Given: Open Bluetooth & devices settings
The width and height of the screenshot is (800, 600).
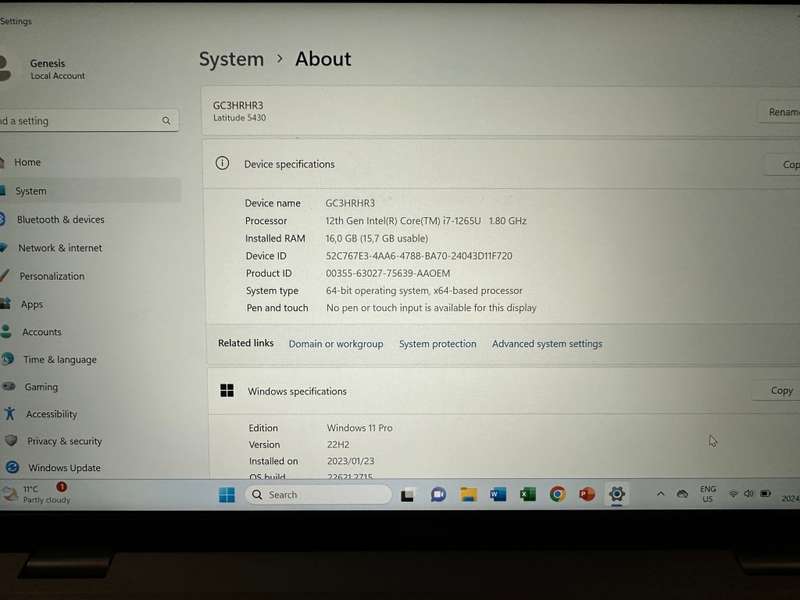Looking at the screenshot, I should pyautogui.click(x=60, y=219).
